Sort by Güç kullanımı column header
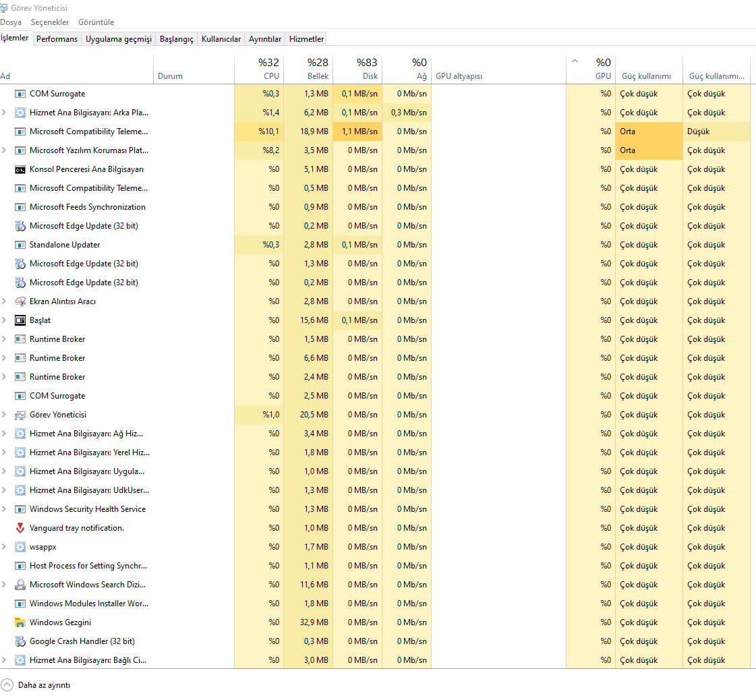This screenshot has height=700, width=756. 649,70
